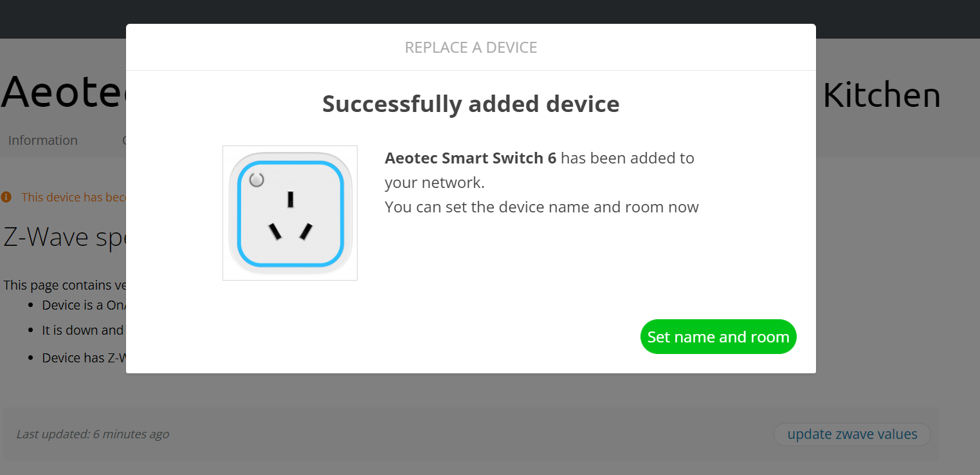980x475 pixels.
Task: Click the 'It is down and' bullet item
Action: click(x=82, y=330)
